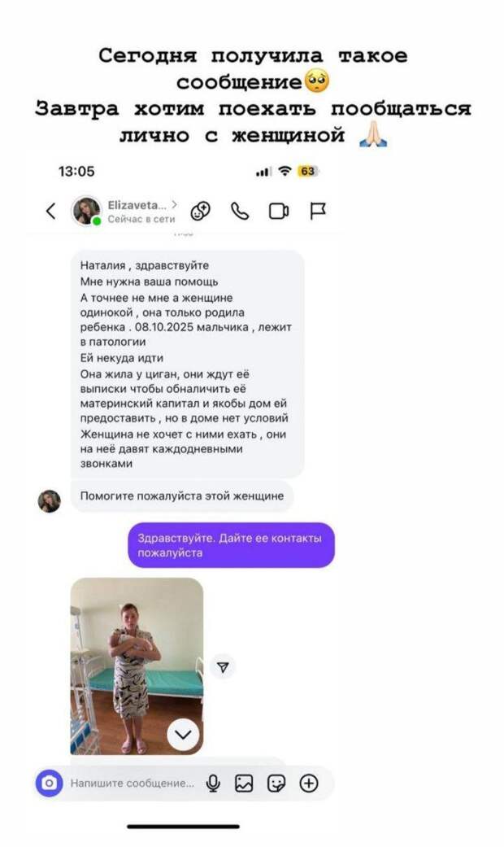
Task: Select the message 'Помогите пожалуйста этой женщине'
Action: [182, 496]
